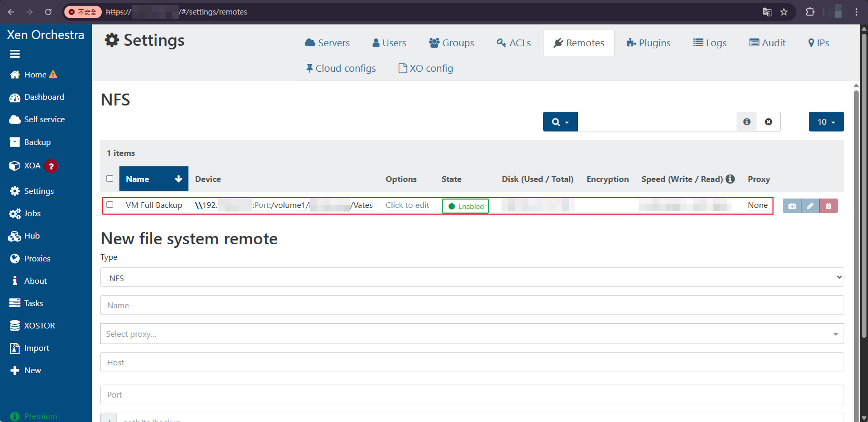
Task: Open Hub in the sidebar
Action: click(24, 236)
